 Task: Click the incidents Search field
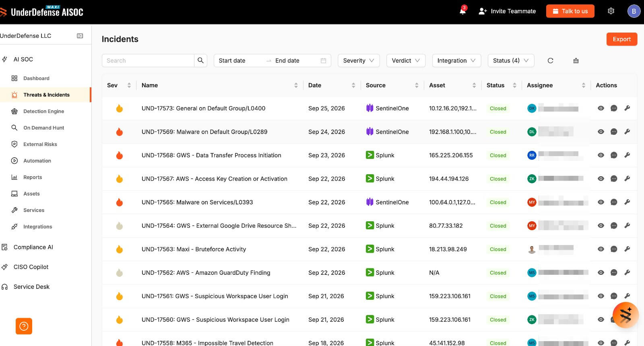click(148, 60)
